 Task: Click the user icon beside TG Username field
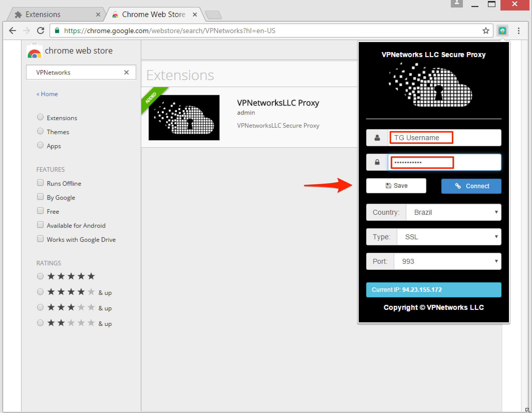pos(377,138)
